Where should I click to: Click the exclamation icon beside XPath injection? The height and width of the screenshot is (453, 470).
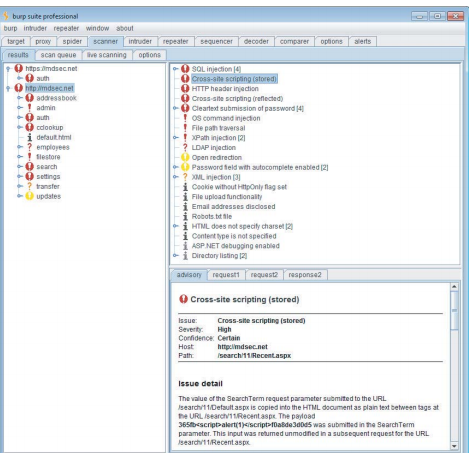(x=185, y=138)
